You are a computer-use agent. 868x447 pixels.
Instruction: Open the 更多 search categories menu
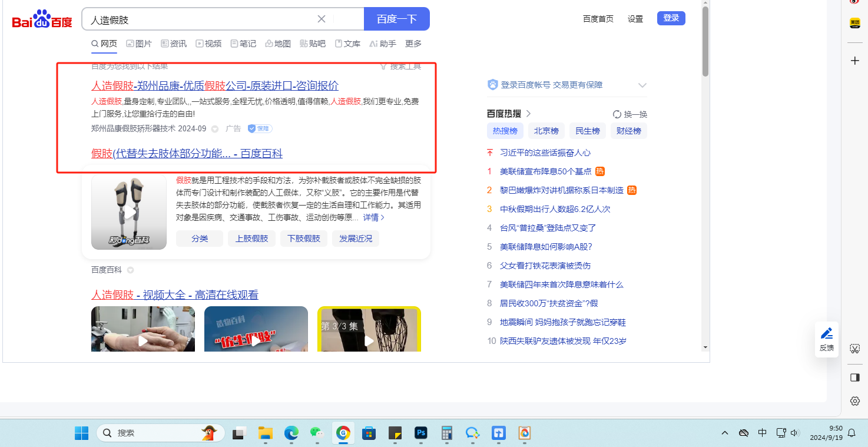point(413,44)
